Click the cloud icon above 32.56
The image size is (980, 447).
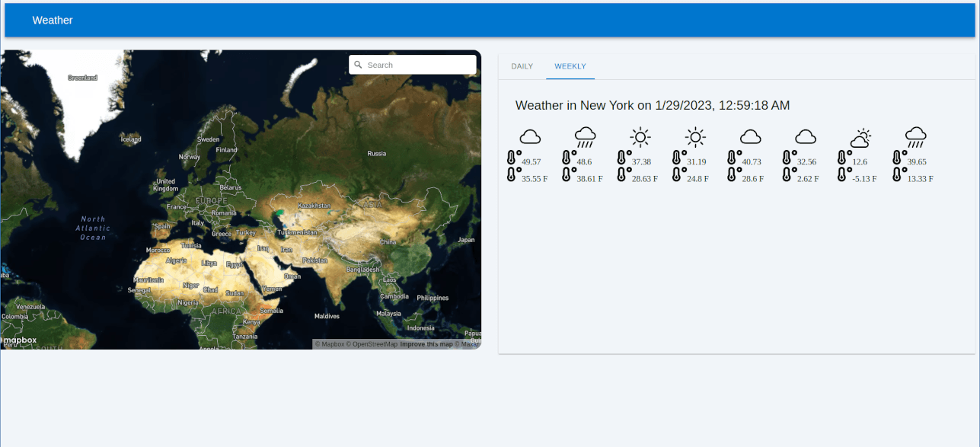point(806,137)
